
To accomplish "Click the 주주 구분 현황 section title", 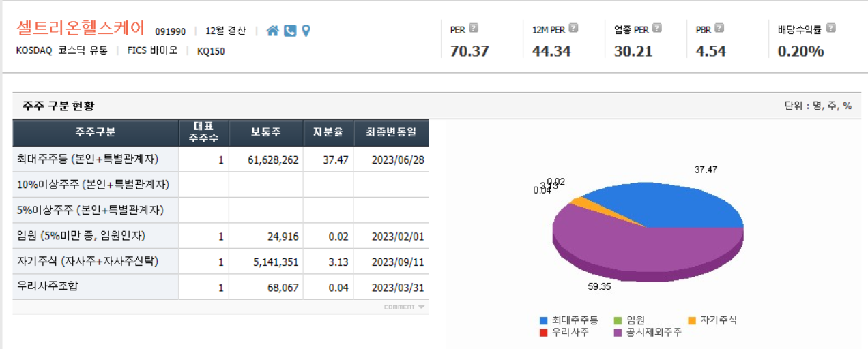I will coord(59,106).
